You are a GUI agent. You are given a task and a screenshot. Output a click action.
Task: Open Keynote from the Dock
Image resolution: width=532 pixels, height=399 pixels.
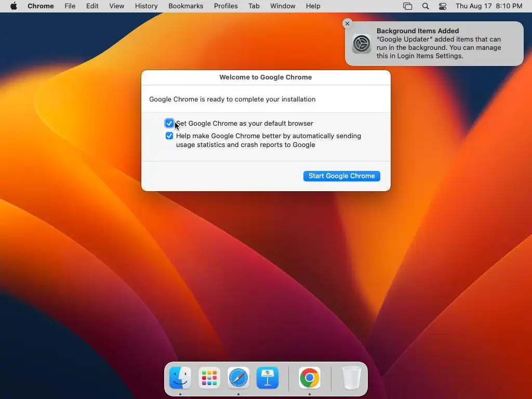click(x=268, y=378)
